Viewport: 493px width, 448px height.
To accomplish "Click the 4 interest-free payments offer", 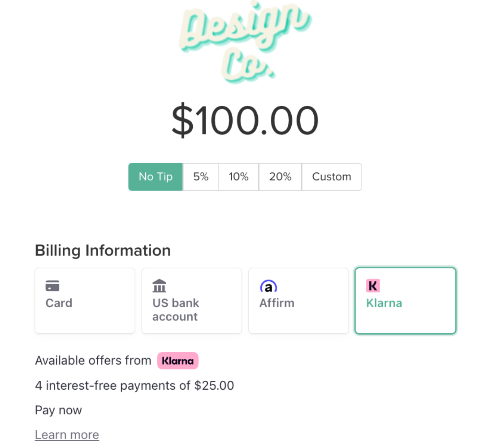I will pyautogui.click(x=134, y=386).
